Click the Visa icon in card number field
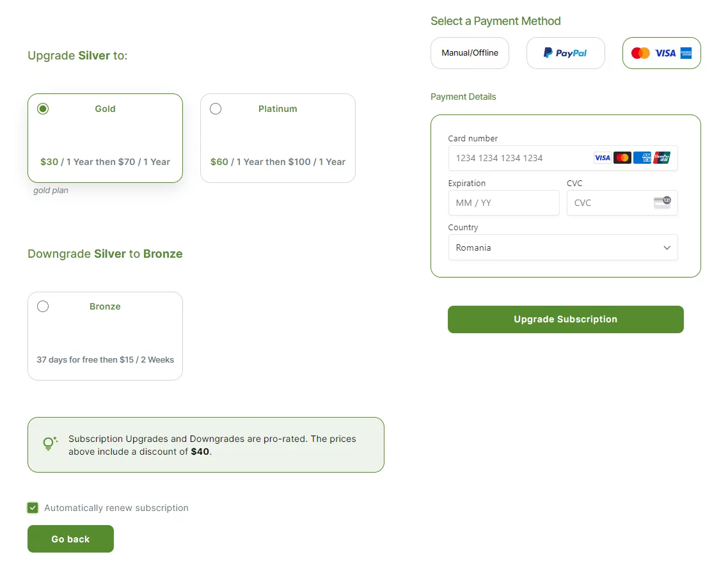Image resolution: width=728 pixels, height=566 pixels. (602, 158)
